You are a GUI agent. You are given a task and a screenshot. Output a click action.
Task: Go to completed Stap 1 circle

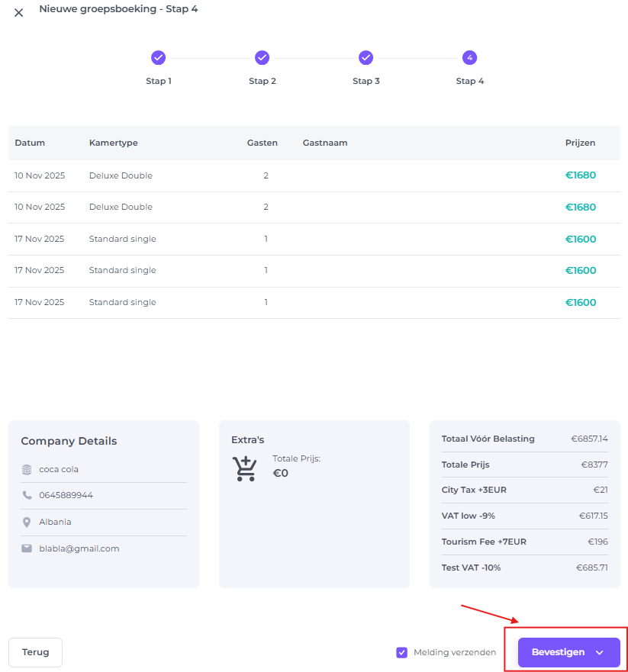[158, 58]
